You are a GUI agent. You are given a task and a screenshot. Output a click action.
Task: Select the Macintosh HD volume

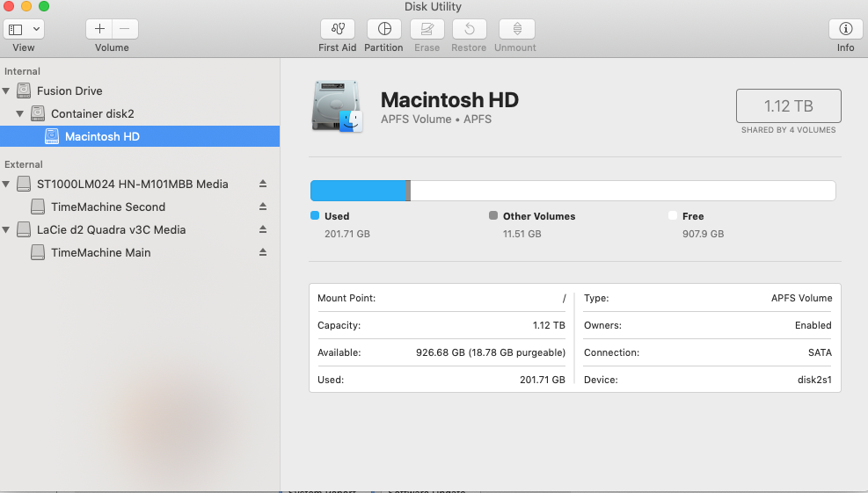(x=140, y=136)
